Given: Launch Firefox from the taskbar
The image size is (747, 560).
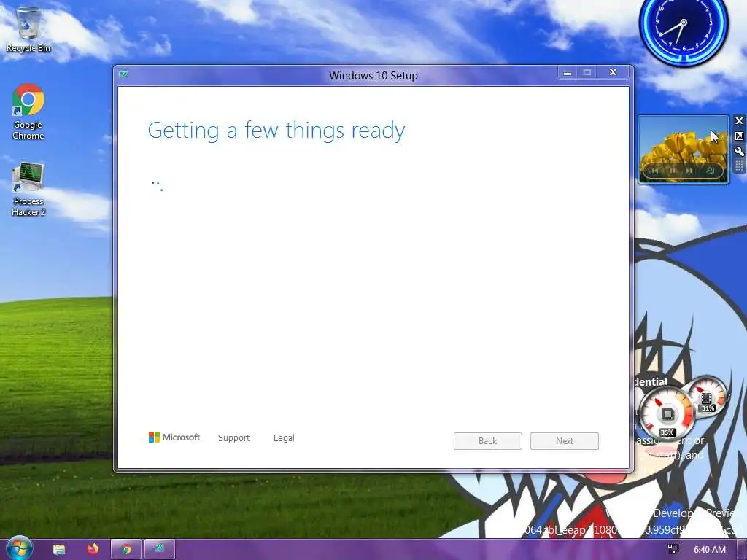Looking at the screenshot, I should point(93,549).
